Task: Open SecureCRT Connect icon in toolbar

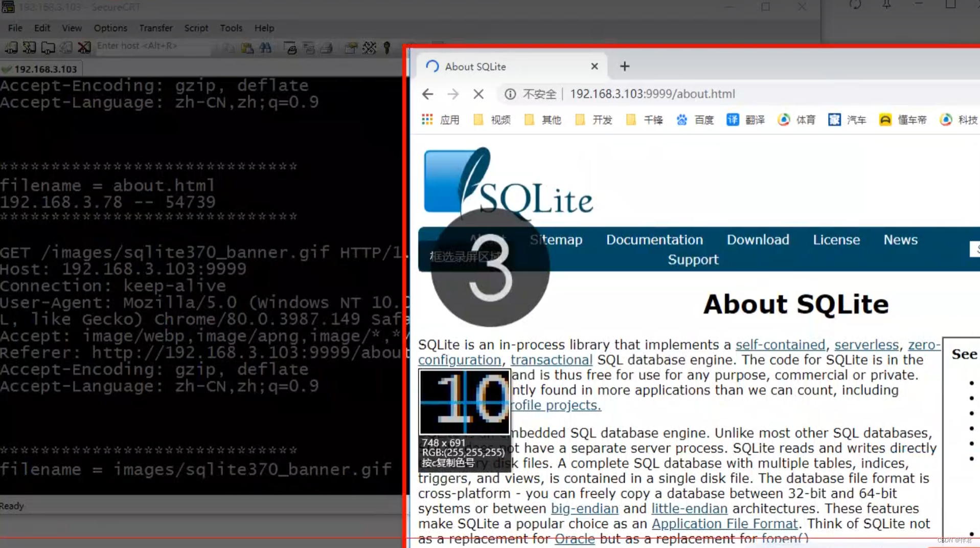Action: [11, 48]
